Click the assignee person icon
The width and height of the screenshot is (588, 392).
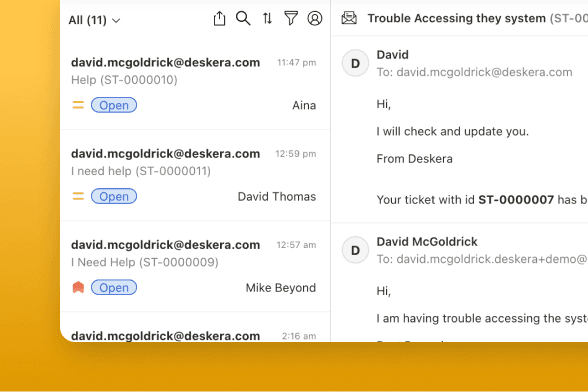tap(315, 18)
